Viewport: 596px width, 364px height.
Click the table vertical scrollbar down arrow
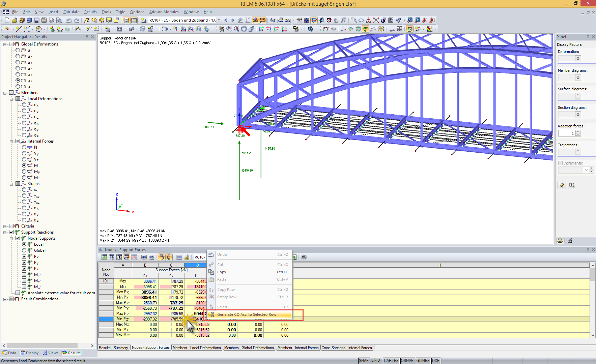click(593, 335)
